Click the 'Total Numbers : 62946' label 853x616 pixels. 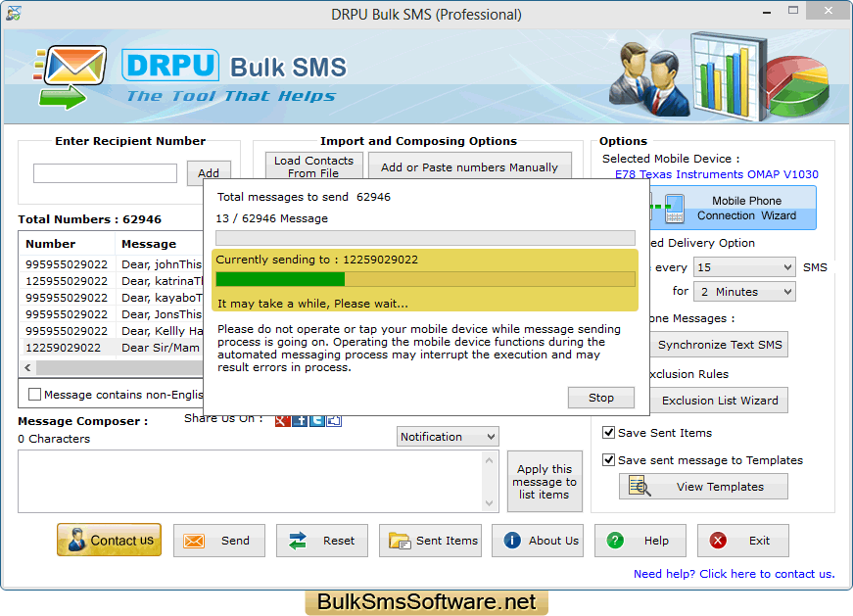(90, 219)
